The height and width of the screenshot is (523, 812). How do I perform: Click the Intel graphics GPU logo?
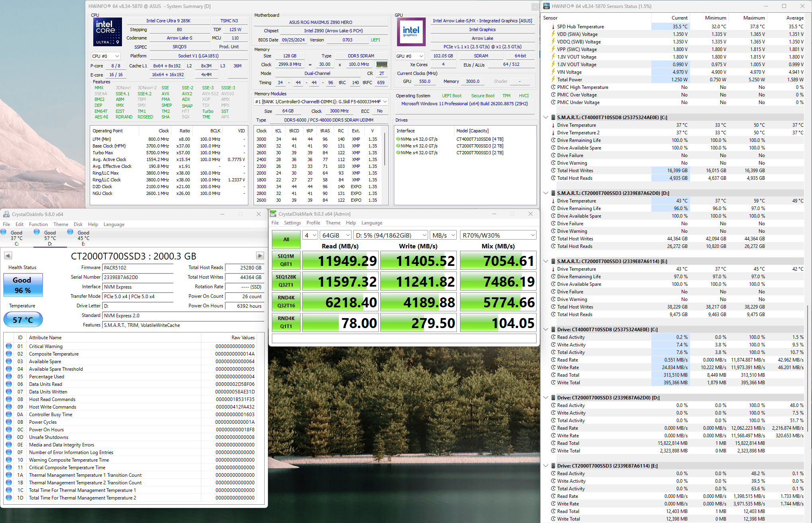411,31
